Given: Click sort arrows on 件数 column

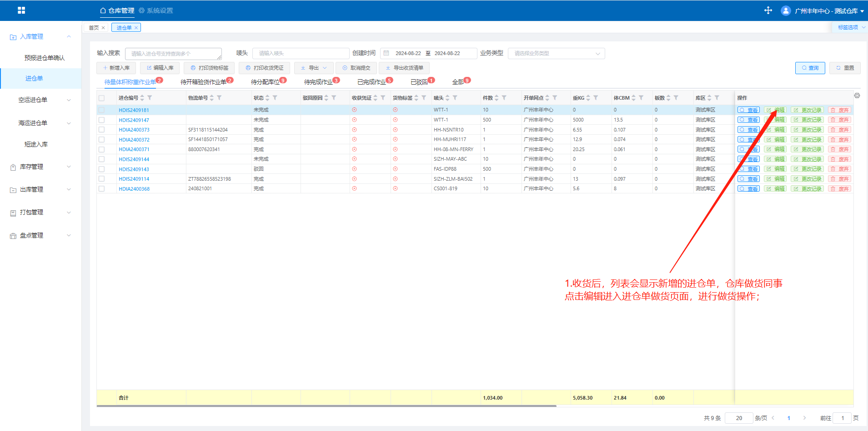Looking at the screenshot, I should 497,98.
